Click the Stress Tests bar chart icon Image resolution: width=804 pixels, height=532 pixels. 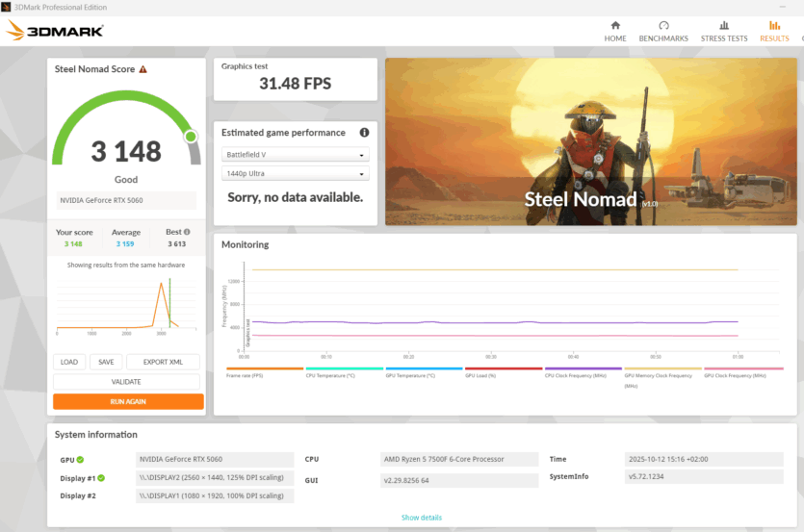point(724,26)
